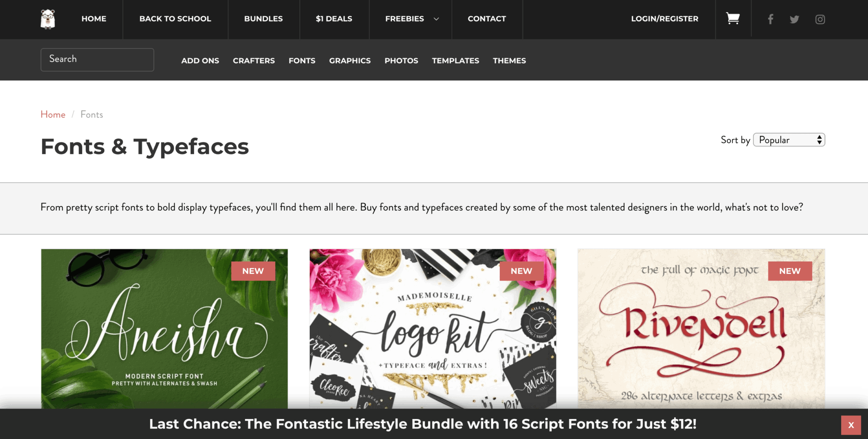Close the Last Chance banner
Viewport: 868px width, 439px height.
(x=851, y=425)
